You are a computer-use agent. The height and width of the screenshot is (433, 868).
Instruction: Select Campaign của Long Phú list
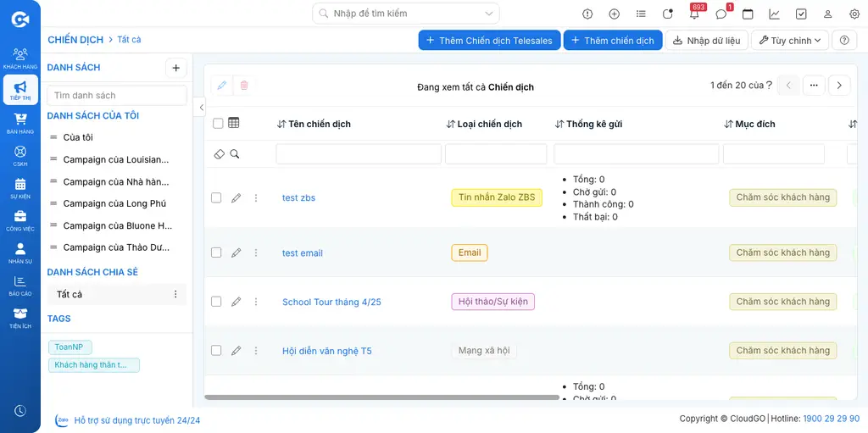pyautogui.click(x=114, y=203)
